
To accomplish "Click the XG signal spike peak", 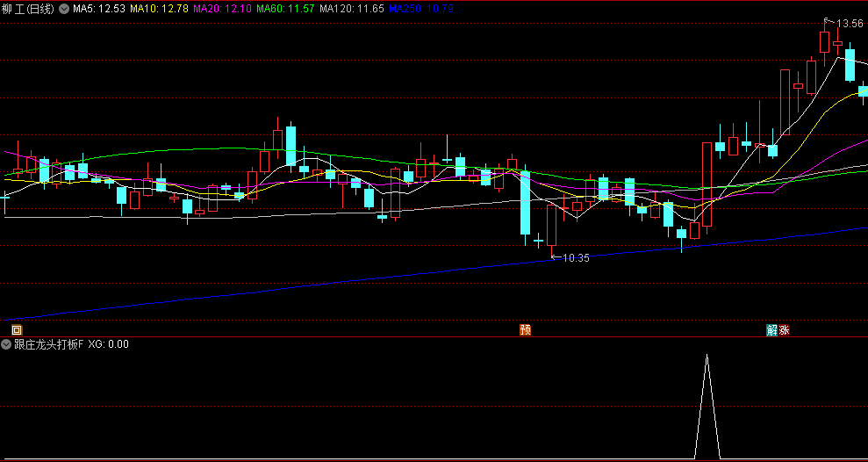I will coord(707,356).
